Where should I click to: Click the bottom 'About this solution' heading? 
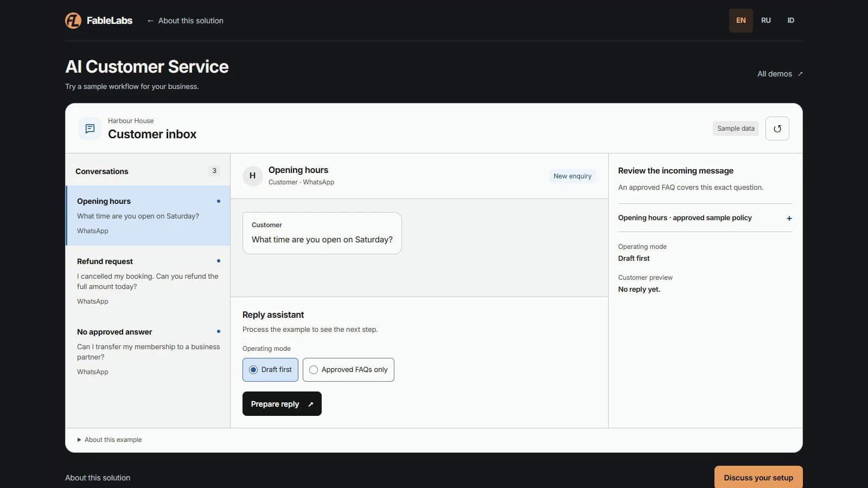point(98,478)
